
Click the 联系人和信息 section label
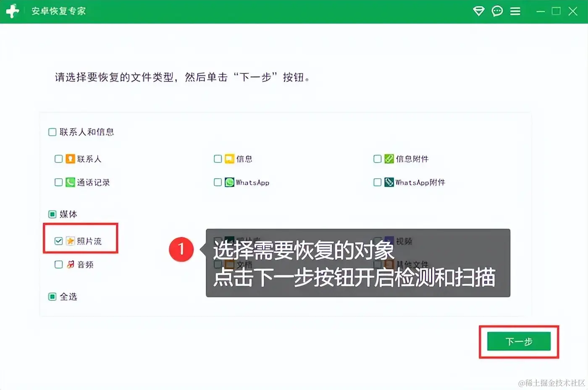[x=87, y=132]
